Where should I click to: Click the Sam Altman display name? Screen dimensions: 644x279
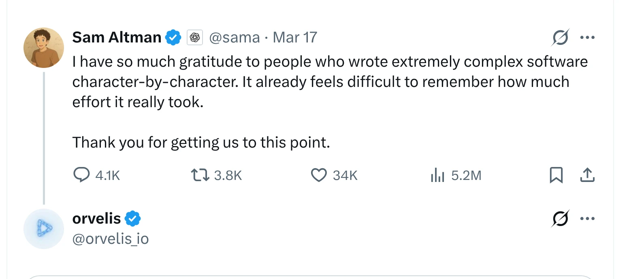pyautogui.click(x=117, y=38)
